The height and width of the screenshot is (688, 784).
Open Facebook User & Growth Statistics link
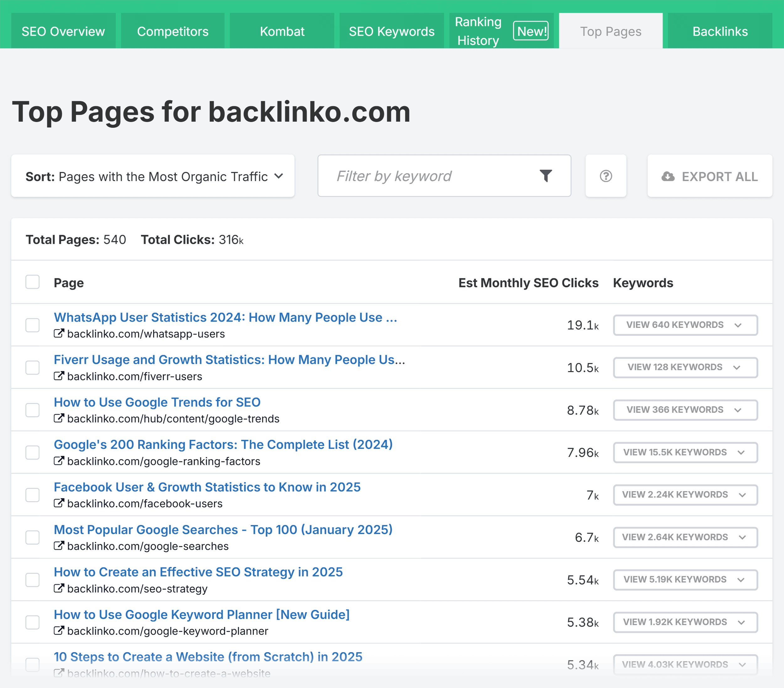click(207, 487)
